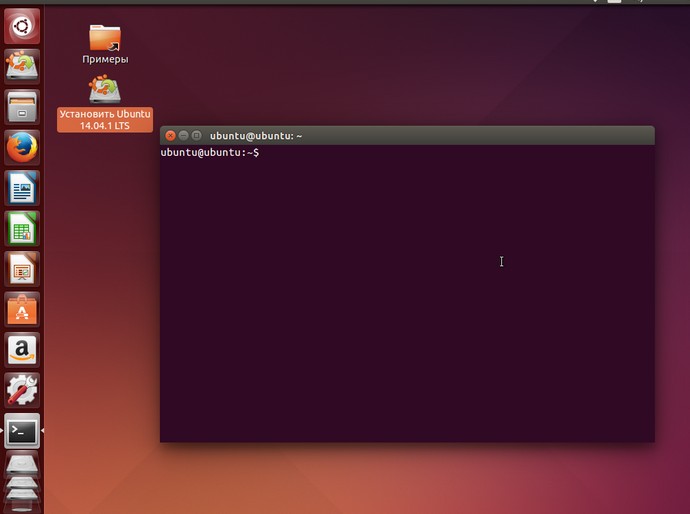Screen dimensions: 690x514
Task: Select the Установить Ubuntu 14.04.1 LTS desktop icon
Action: (x=105, y=103)
